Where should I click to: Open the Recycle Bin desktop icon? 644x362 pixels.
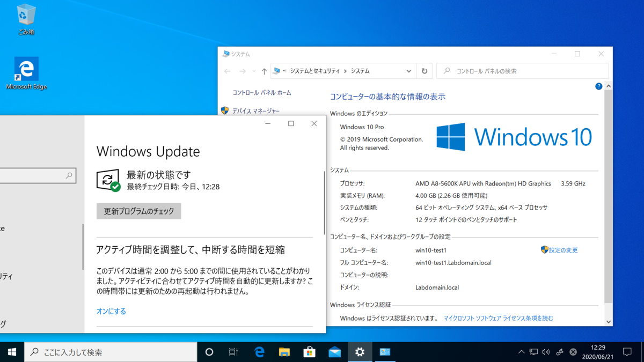tap(26, 19)
